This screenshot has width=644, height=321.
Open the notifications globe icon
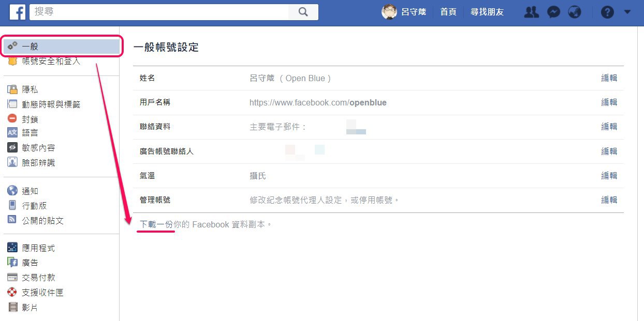coord(575,12)
